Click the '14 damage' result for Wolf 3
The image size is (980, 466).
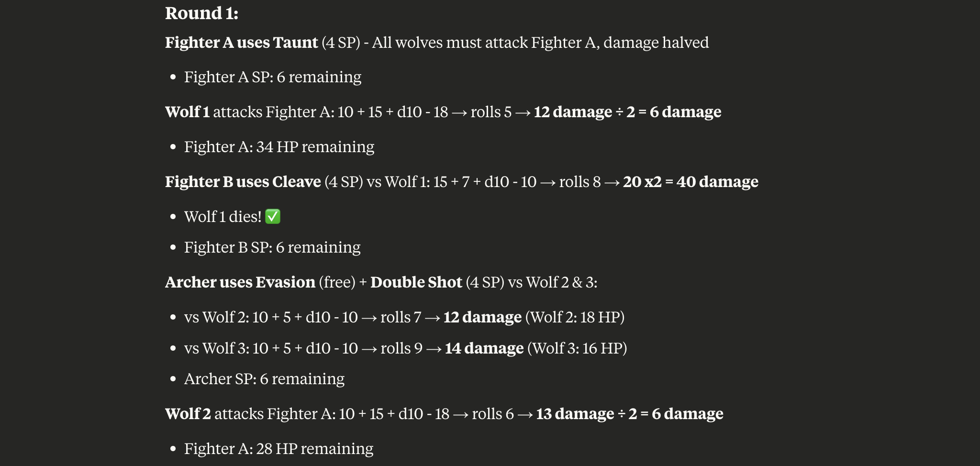484,348
